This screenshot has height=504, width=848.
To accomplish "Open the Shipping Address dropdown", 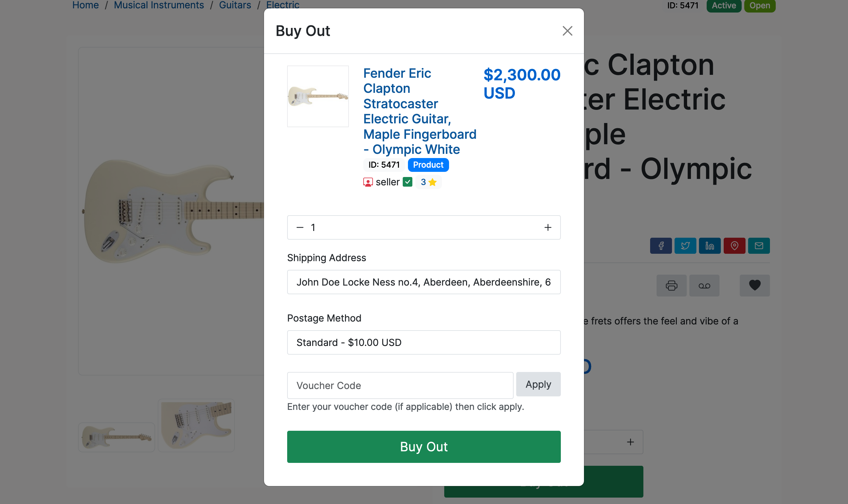I will pos(423,282).
